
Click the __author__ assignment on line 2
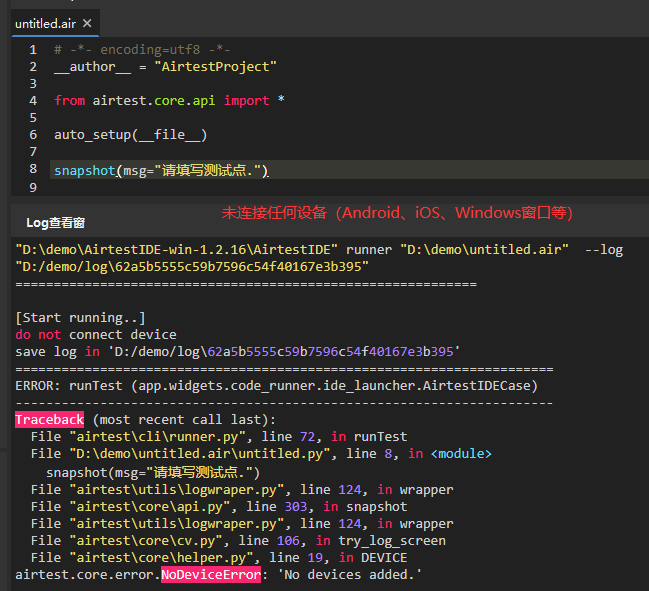[165, 67]
